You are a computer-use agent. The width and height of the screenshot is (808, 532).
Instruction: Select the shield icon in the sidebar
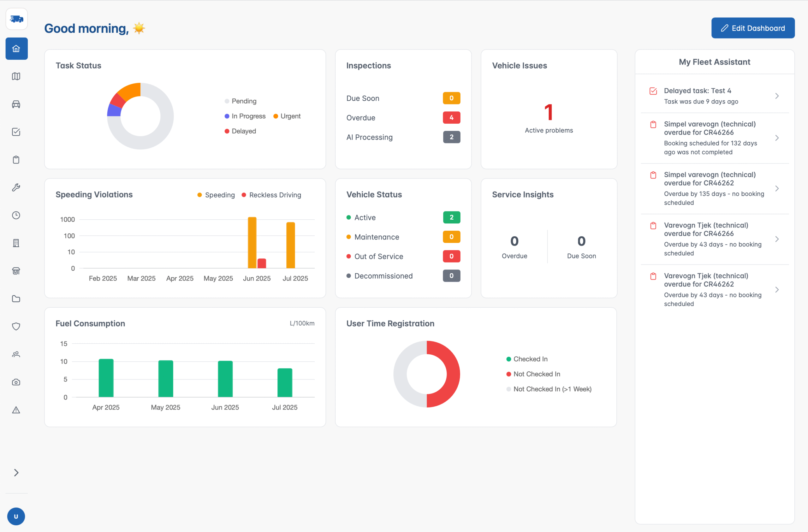pos(16,326)
